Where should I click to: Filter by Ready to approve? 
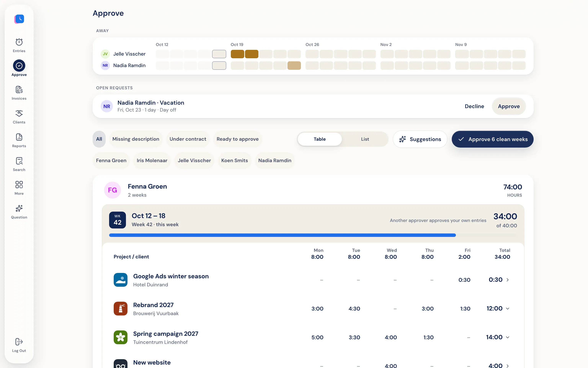pos(238,139)
